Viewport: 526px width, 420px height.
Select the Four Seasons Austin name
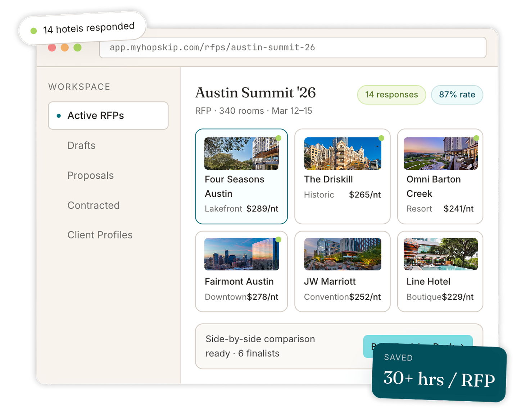(235, 186)
